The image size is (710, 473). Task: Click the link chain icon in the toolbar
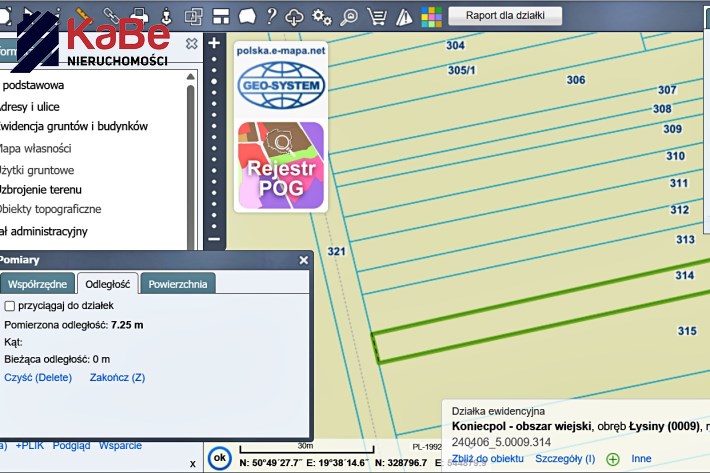[111, 14]
